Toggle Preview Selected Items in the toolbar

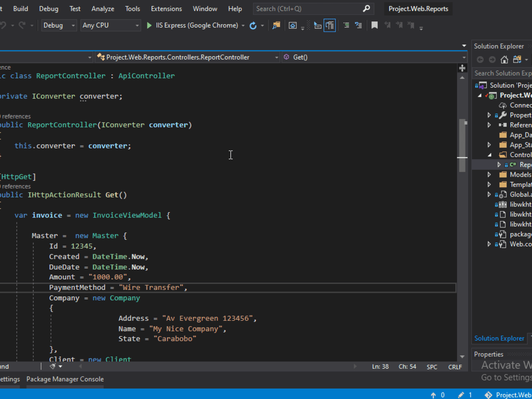(x=329, y=25)
